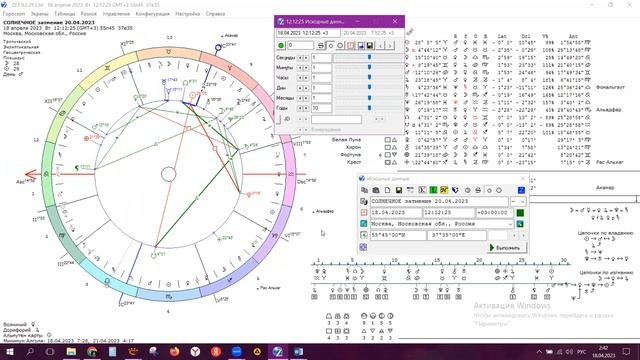This screenshot has height=360, width=640.
Task: Click the date field showing 18.04.2023 in data window
Action: click(396, 213)
